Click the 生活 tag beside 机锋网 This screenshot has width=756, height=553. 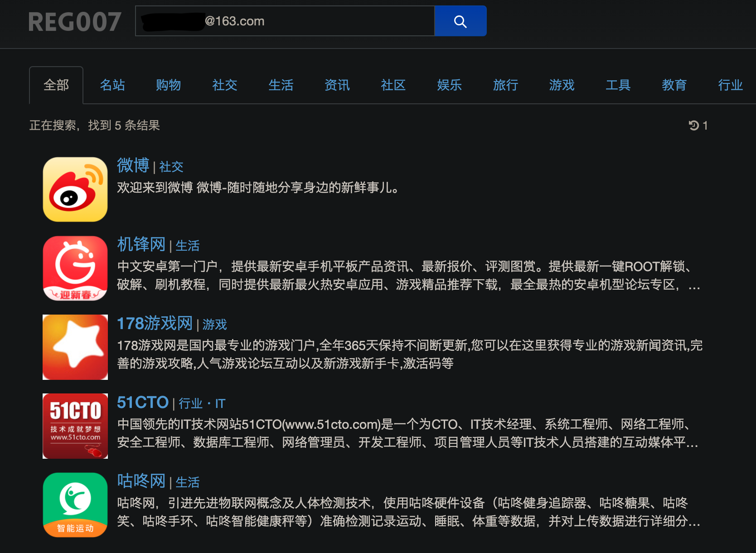tap(188, 246)
